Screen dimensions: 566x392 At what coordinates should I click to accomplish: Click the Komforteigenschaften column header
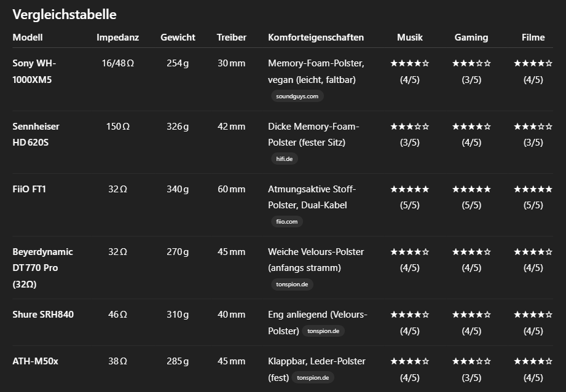click(316, 37)
